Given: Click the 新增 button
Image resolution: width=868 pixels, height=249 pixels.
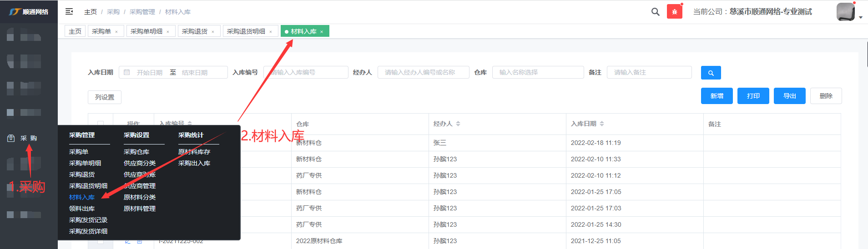Looking at the screenshot, I should tap(717, 96).
